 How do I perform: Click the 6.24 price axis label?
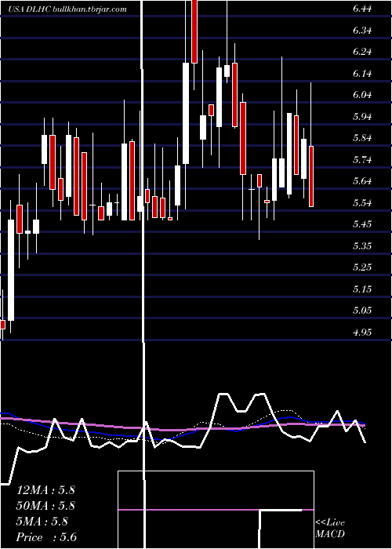[x=362, y=52]
